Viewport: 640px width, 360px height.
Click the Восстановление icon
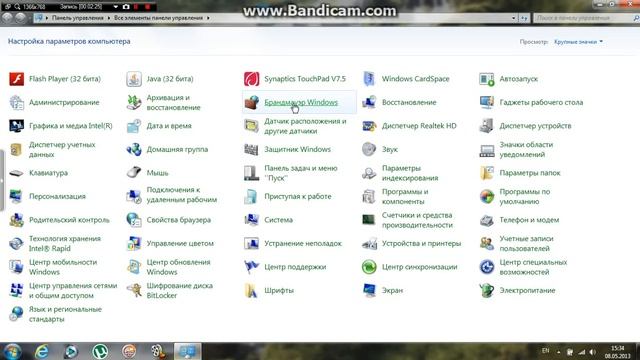click(x=369, y=102)
